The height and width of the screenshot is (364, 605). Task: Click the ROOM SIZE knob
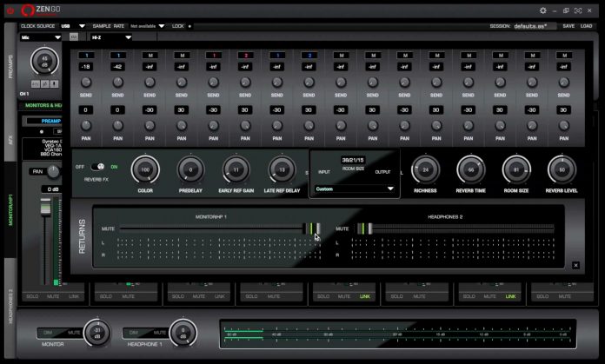(x=516, y=169)
